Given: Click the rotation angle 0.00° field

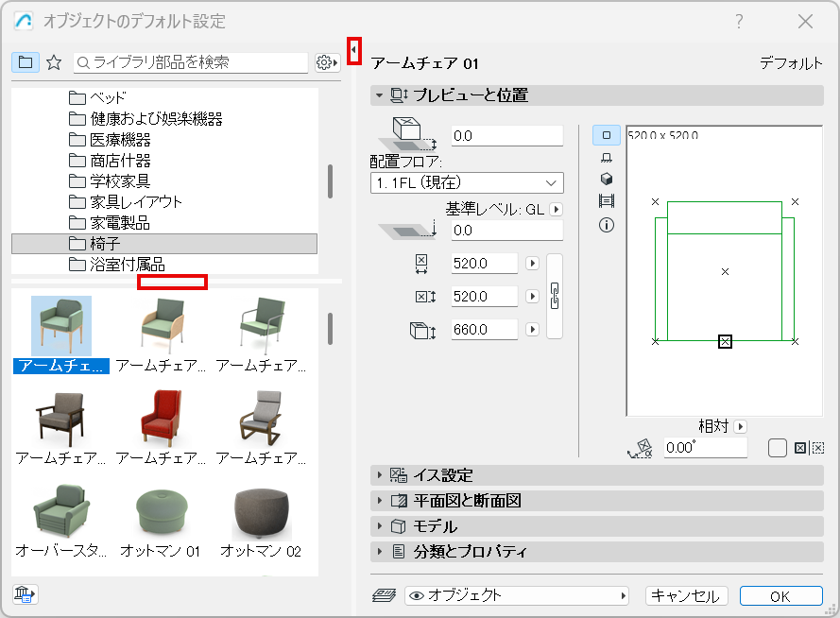Looking at the screenshot, I should [706, 448].
